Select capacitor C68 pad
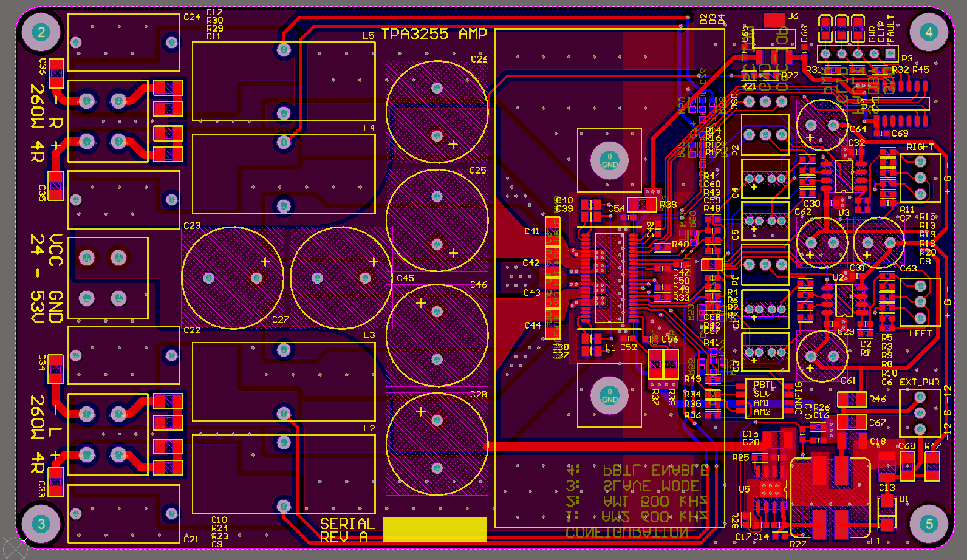Image resolution: width=967 pixels, height=560 pixels. (907, 467)
